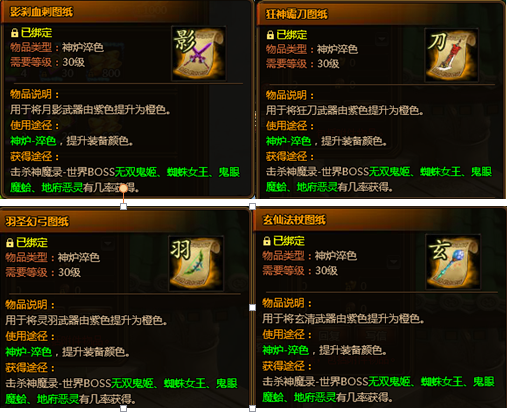Viewport: 507px width, 412px height.
Task: Click 蜘蛛女王 boss link in 狂神霸刀图纸 panel
Action: (440, 172)
